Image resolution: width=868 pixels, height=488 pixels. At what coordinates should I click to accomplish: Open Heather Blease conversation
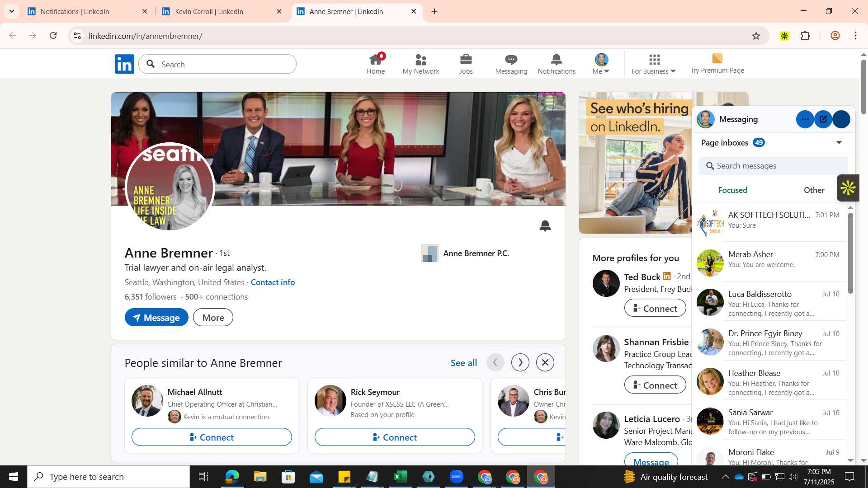pos(769,380)
